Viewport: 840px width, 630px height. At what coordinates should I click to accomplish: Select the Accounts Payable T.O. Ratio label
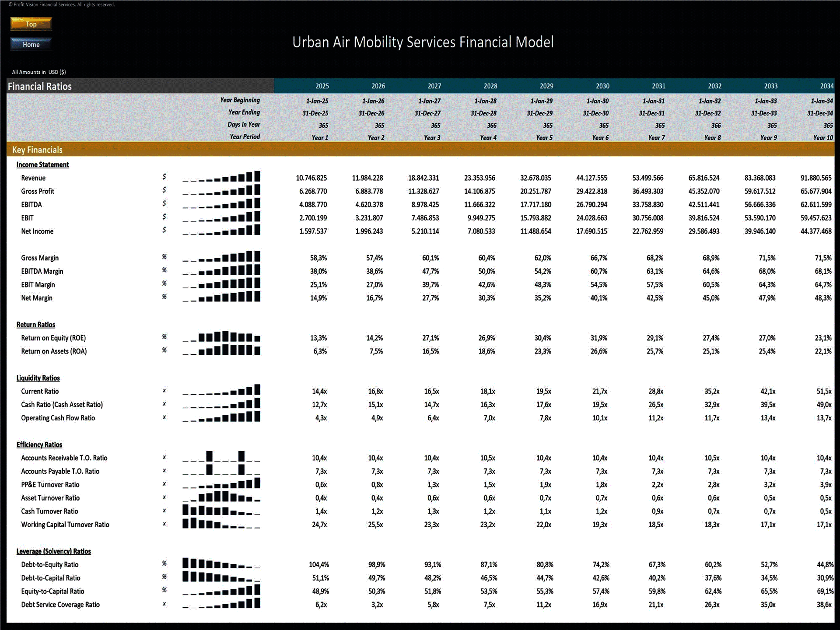click(60, 471)
